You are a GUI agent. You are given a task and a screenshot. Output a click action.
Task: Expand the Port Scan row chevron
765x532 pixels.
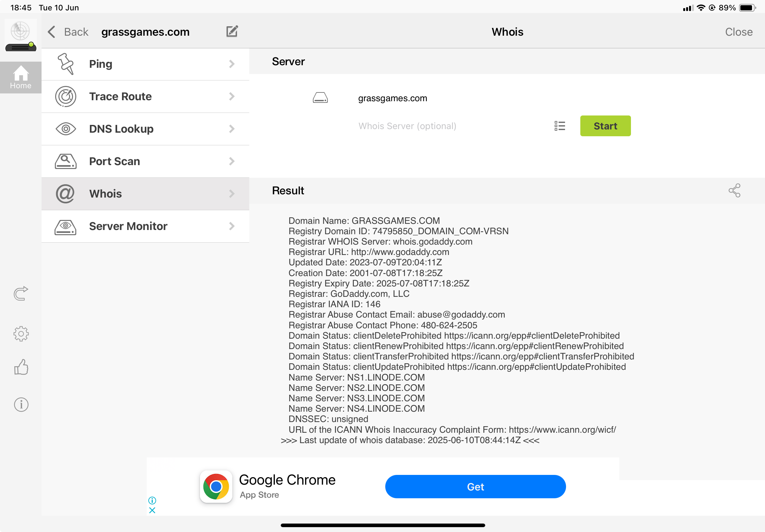pos(232,162)
